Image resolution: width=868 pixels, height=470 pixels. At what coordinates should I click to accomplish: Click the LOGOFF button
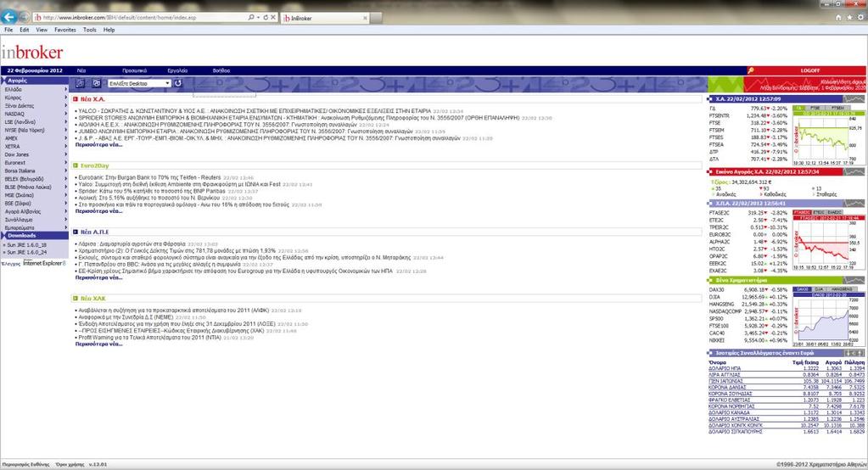click(809, 71)
